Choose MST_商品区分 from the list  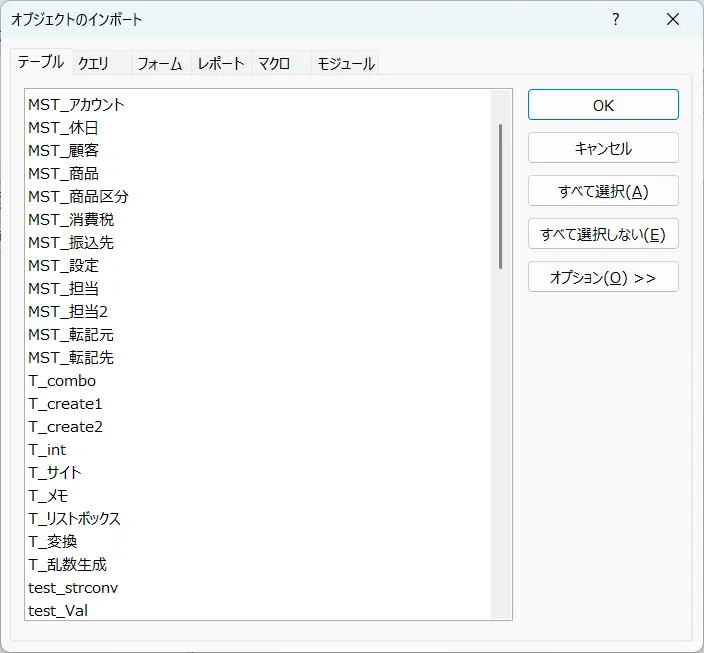point(78,196)
